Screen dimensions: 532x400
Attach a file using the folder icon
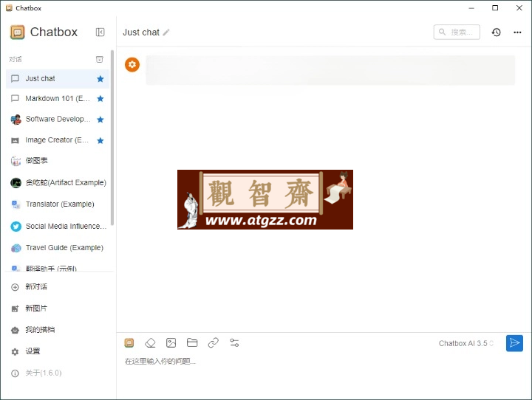192,342
